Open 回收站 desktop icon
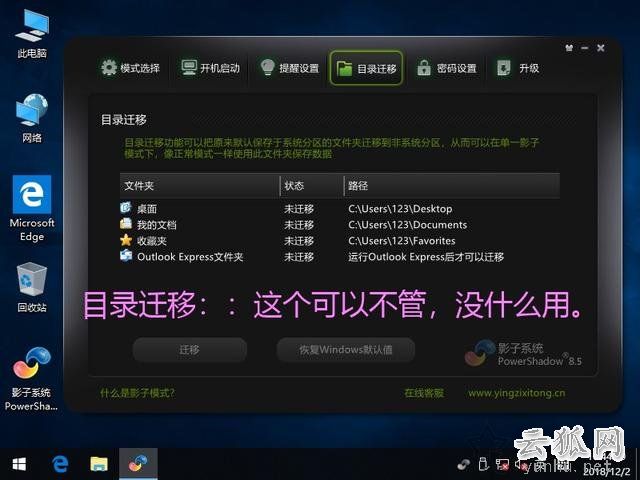 (x=32, y=287)
